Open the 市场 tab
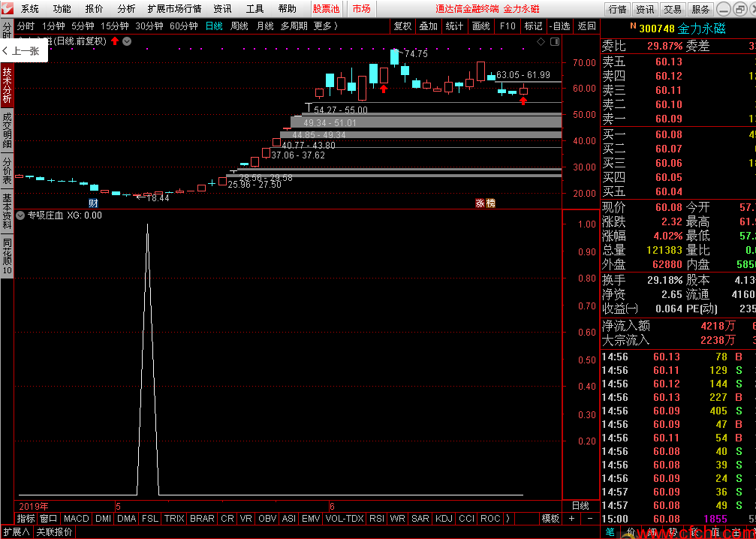The height and width of the screenshot is (539, 756). (x=362, y=9)
